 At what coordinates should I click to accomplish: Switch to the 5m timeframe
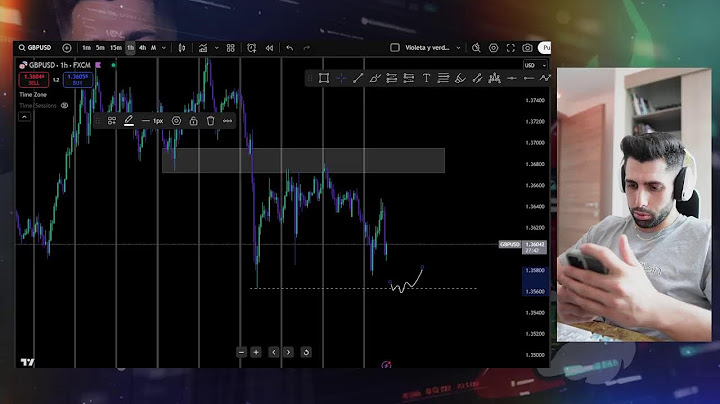(100, 48)
